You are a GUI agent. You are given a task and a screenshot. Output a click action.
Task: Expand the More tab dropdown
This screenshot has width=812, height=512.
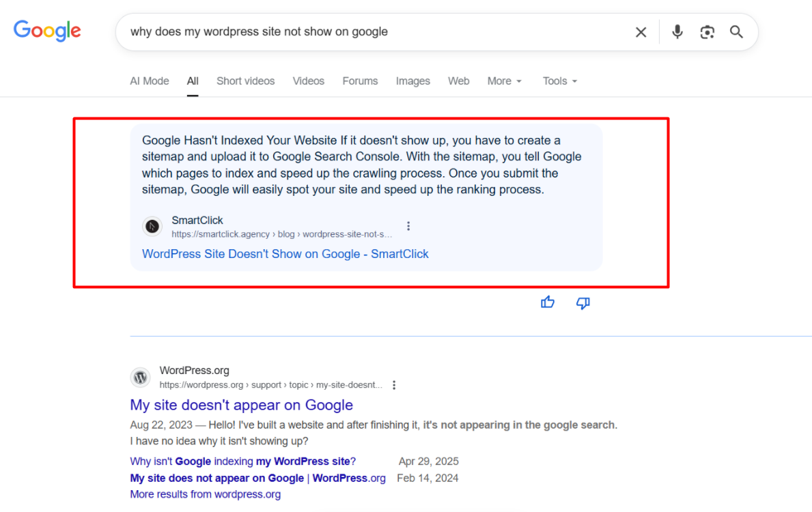click(504, 81)
